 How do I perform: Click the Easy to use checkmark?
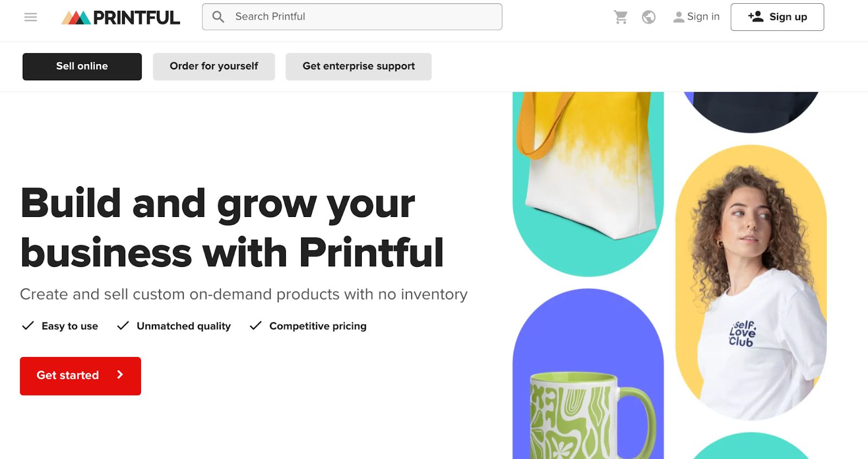[x=28, y=326]
